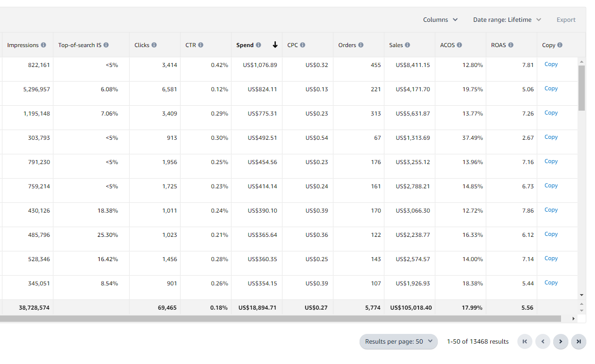
Task: Copy the row with US$775.31 spend
Action: (551, 113)
